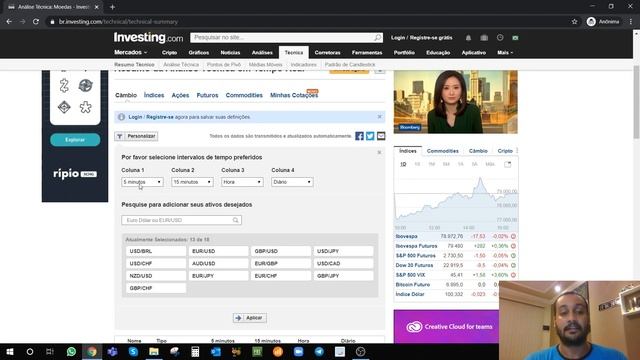Reload the browser page
Image resolution: width=640 pixels, height=360 pixels.
36,22
